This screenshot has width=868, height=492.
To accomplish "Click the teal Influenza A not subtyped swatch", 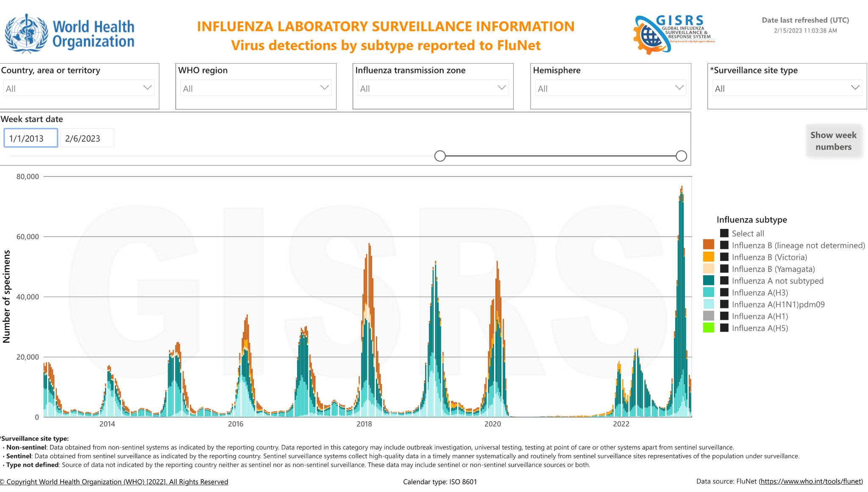I will coord(708,280).
